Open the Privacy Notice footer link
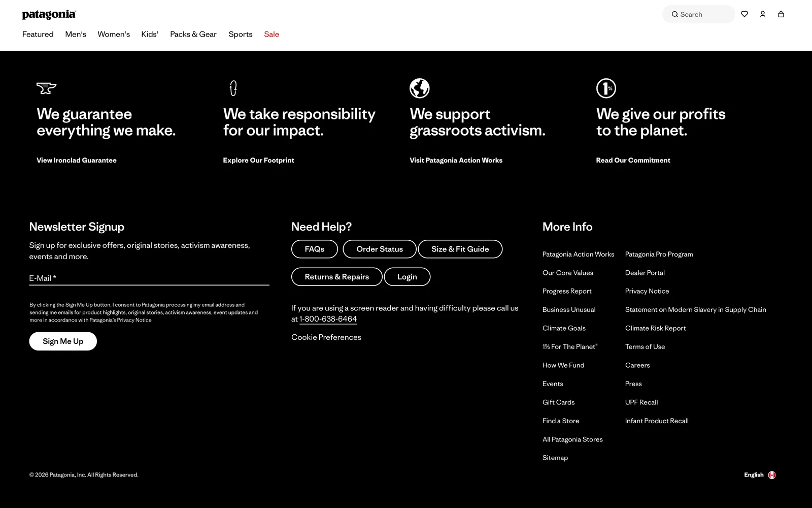The height and width of the screenshot is (508, 812). pyautogui.click(x=647, y=291)
